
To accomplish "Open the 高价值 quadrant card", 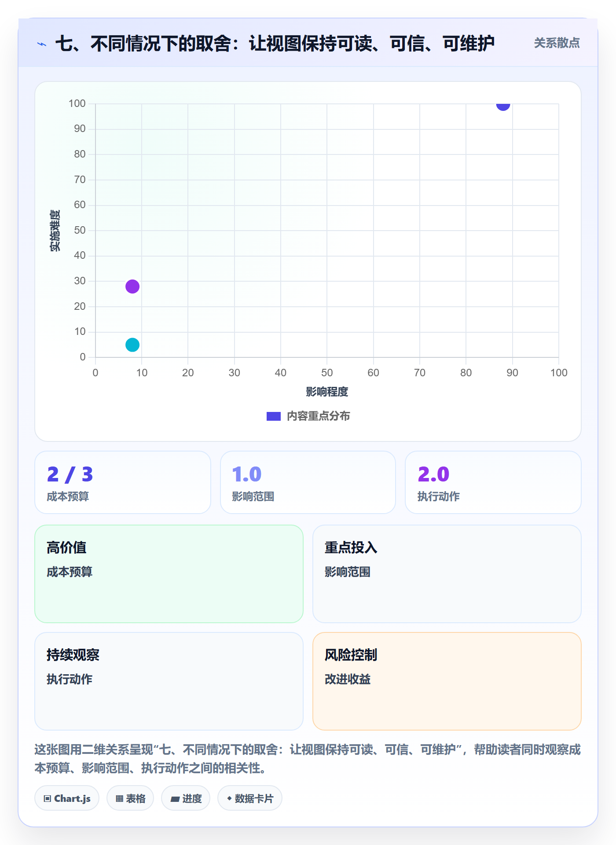I will pyautogui.click(x=169, y=574).
